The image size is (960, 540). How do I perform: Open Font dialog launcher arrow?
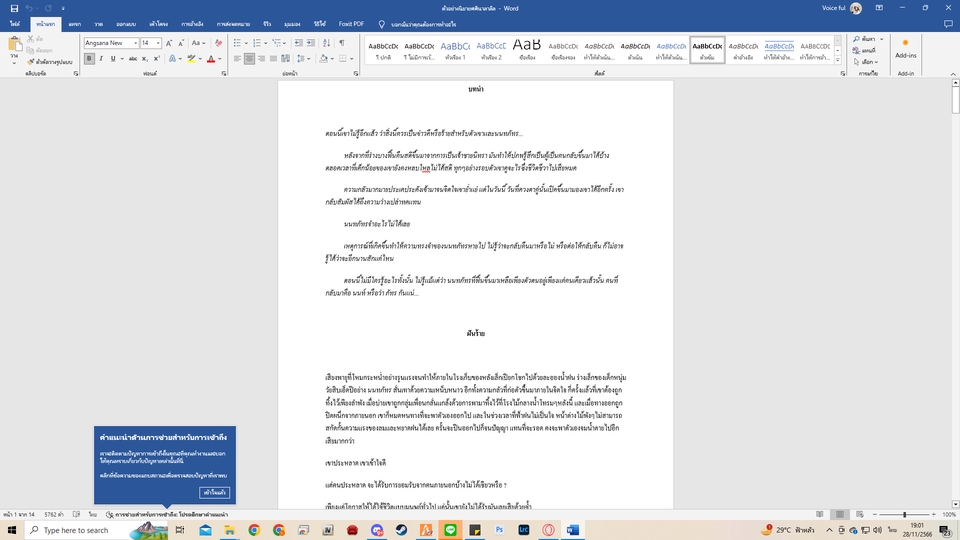[x=223, y=73]
